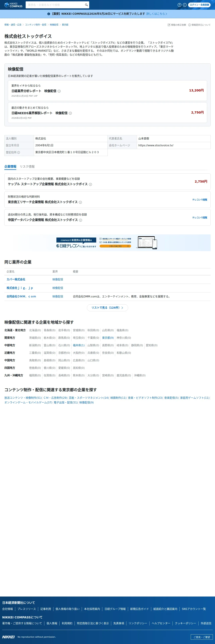Open footer 個人情報の取り扱い link
The width and height of the screenshot is (215, 644).
coord(68,609)
